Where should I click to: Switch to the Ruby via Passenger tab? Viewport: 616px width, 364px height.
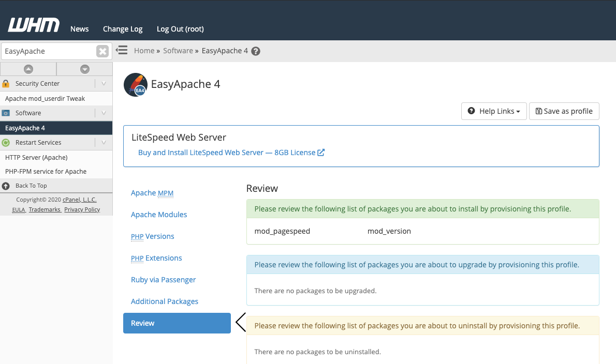(x=163, y=280)
